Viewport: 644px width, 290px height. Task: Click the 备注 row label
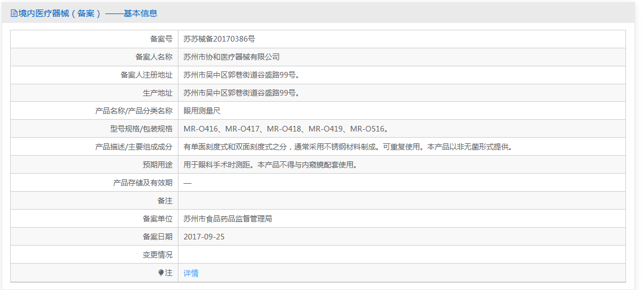[x=165, y=201]
